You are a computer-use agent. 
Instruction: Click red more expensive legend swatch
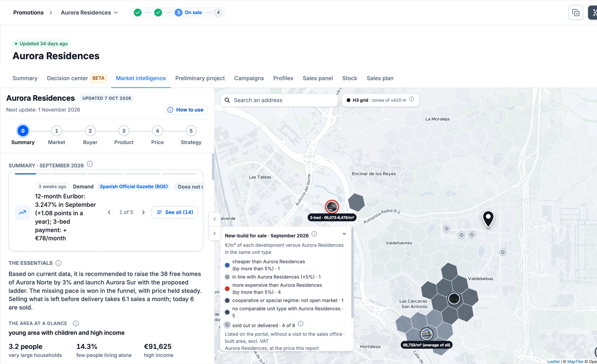pos(227,288)
